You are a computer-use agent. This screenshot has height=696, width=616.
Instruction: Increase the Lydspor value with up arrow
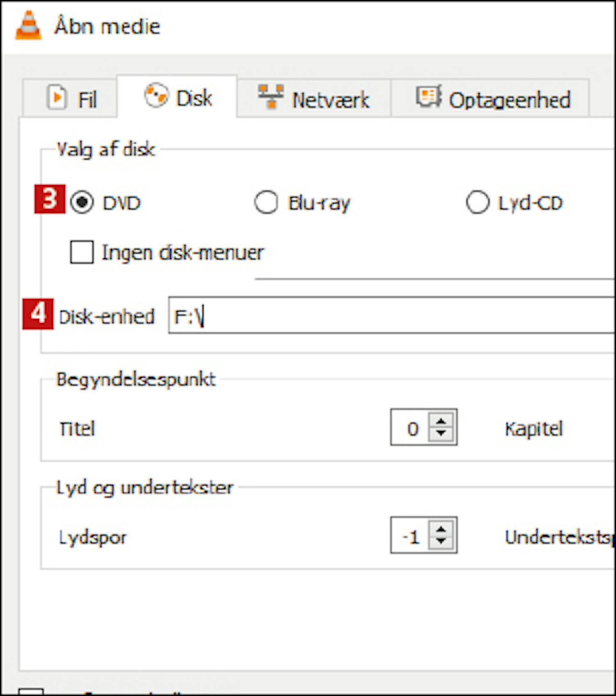point(441,529)
